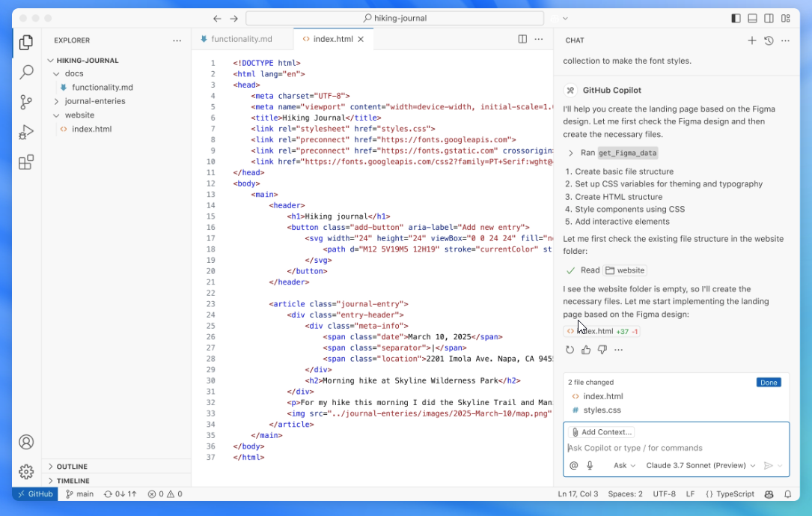Mention a participant with the @ icon
The width and height of the screenshot is (812, 516).
point(573,465)
